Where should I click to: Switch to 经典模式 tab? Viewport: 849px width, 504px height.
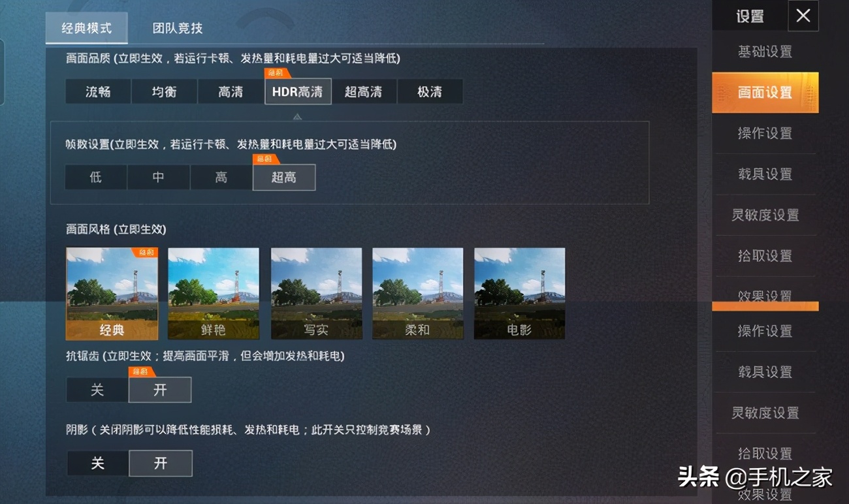pyautogui.click(x=86, y=28)
